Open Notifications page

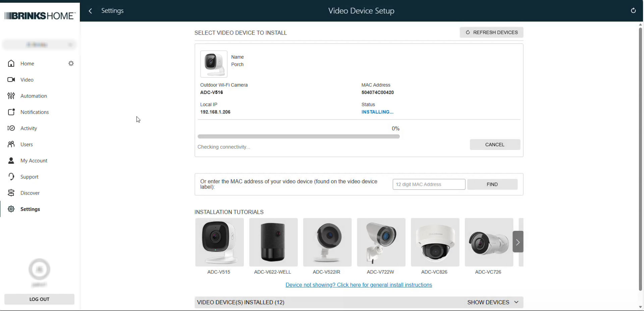pos(35,112)
